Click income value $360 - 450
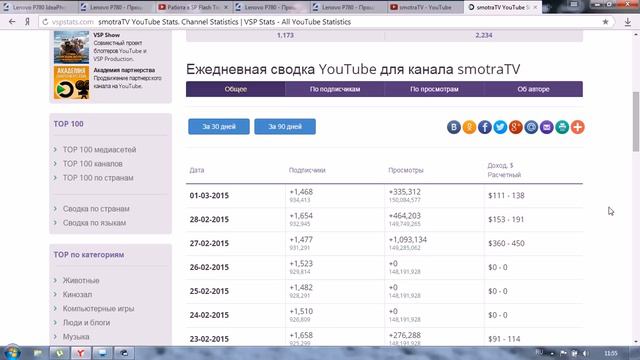This screenshot has width=640, height=360. tap(506, 243)
